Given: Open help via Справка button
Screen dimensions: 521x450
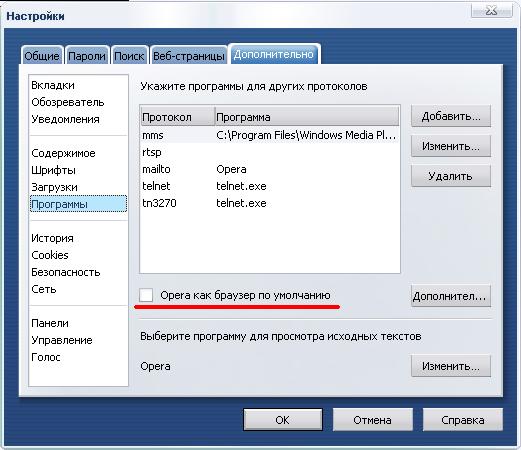Looking at the screenshot, I should coord(463,420).
